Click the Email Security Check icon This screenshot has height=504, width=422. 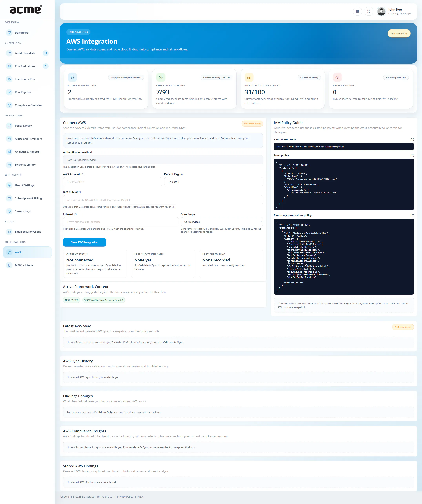click(x=9, y=232)
